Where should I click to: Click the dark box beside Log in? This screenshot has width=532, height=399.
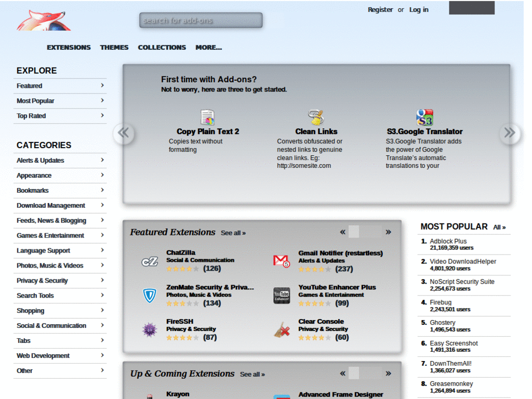pos(472,7)
